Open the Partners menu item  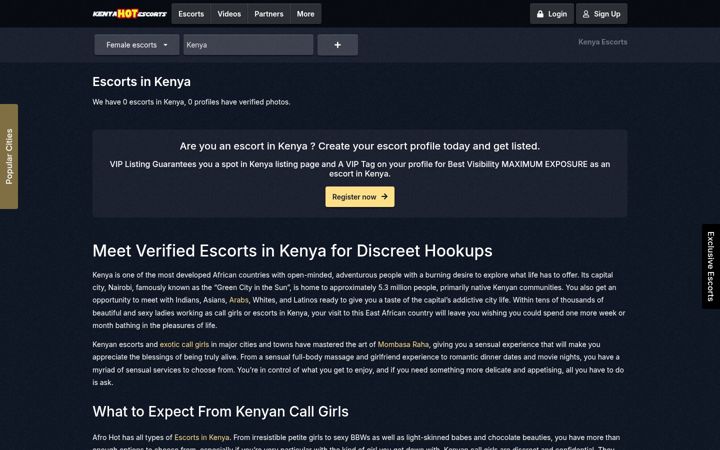click(269, 14)
